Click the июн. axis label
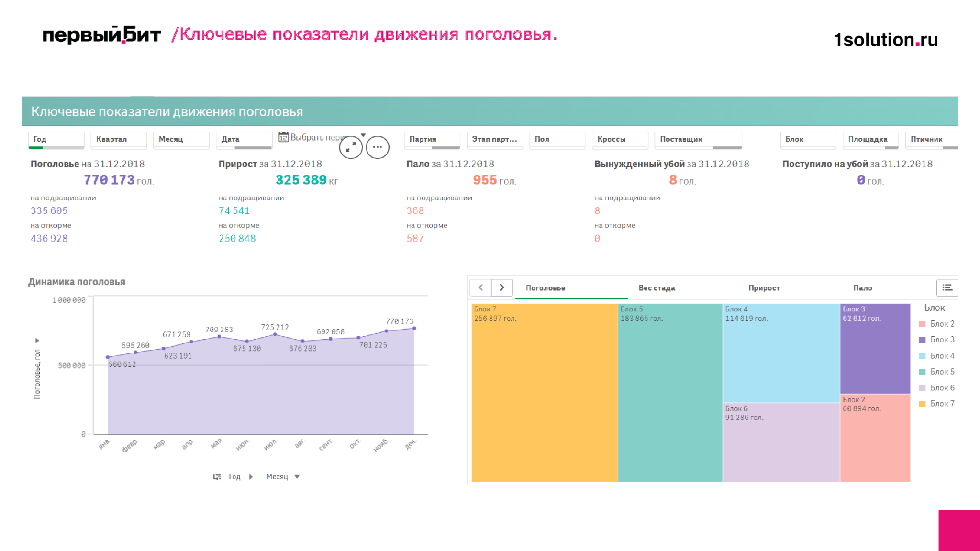This screenshot has height=551, width=980. [243, 444]
